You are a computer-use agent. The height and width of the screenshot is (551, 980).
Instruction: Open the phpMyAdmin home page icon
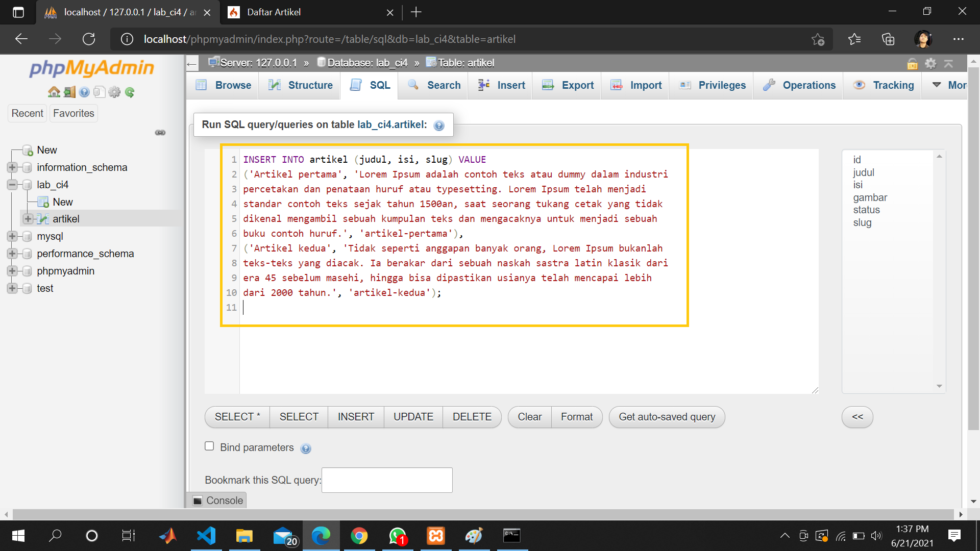pyautogui.click(x=54, y=92)
